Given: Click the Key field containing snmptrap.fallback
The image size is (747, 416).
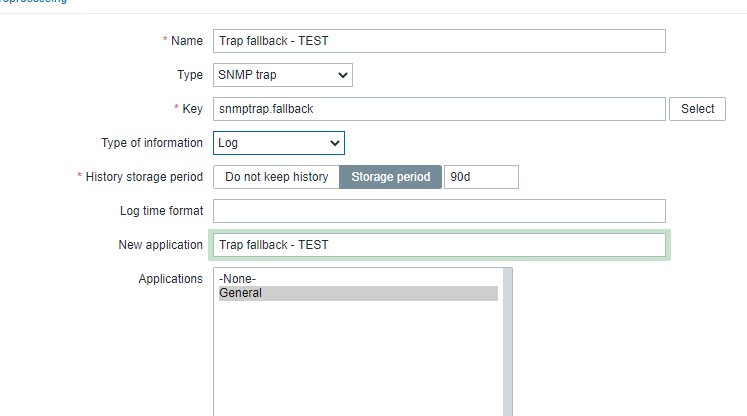Looking at the screenshot, I should 439,109.
